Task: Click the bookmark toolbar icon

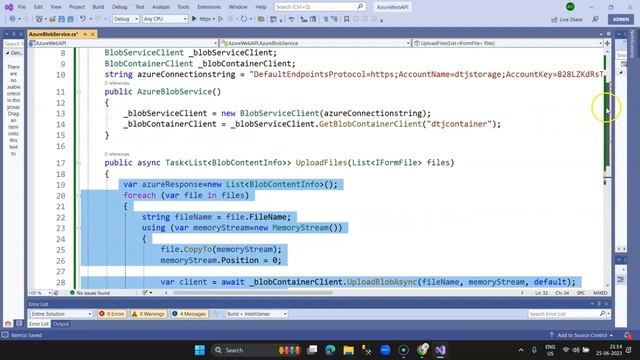Action: [x=347, y=19]
